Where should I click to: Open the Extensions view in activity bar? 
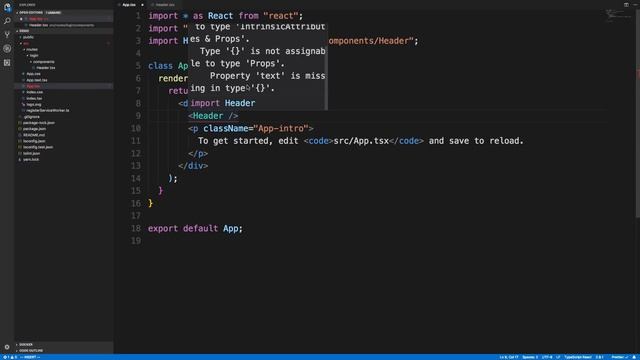click(7, 62)
